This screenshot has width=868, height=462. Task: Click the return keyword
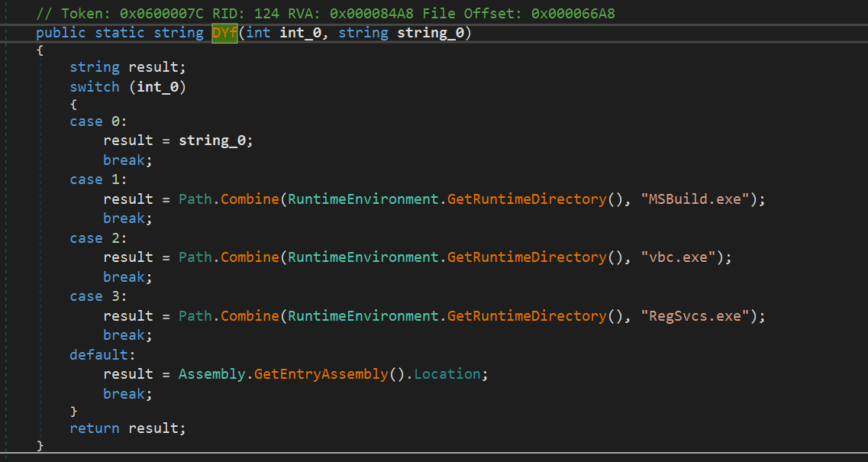pyautogui.click(x=95, y=428)
